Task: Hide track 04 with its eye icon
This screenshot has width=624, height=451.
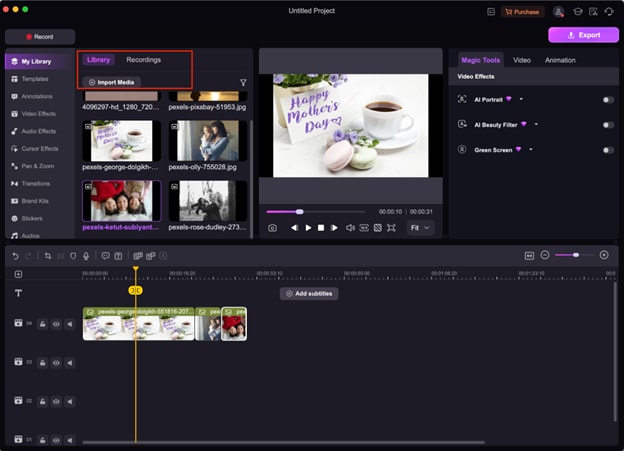Action: 56,324
